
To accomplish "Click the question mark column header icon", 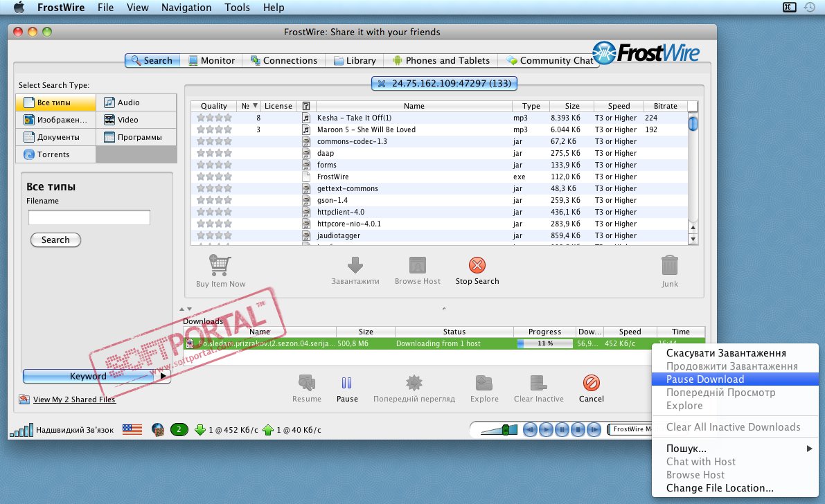I will 306,107.
